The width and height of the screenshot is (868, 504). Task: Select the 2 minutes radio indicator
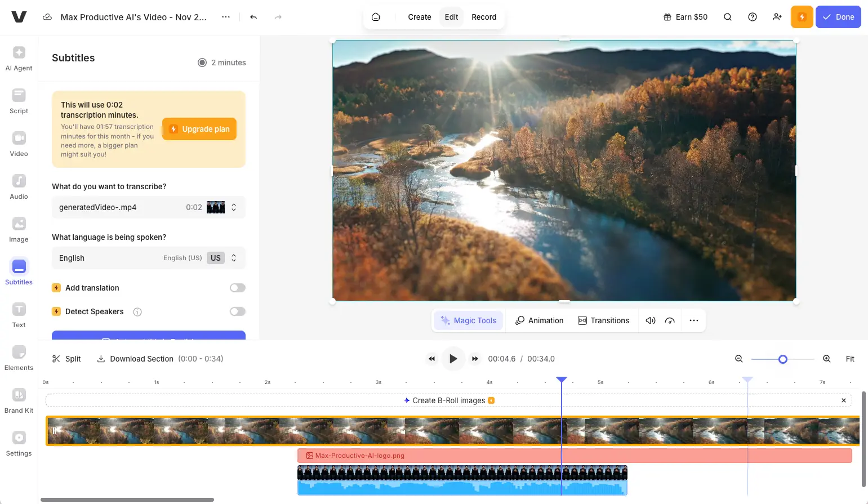202,63
